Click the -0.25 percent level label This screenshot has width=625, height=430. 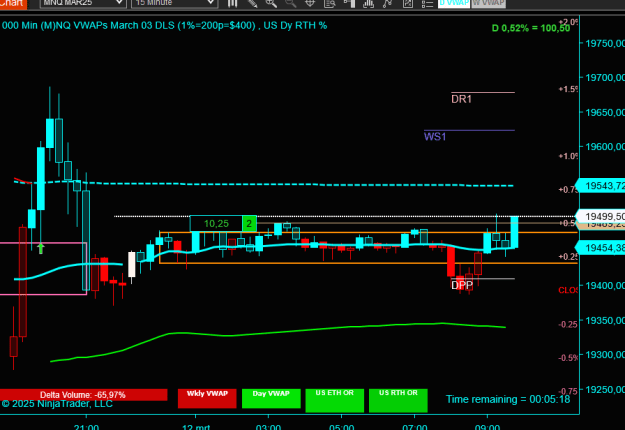pyautogui.click(x=568, y=324)
